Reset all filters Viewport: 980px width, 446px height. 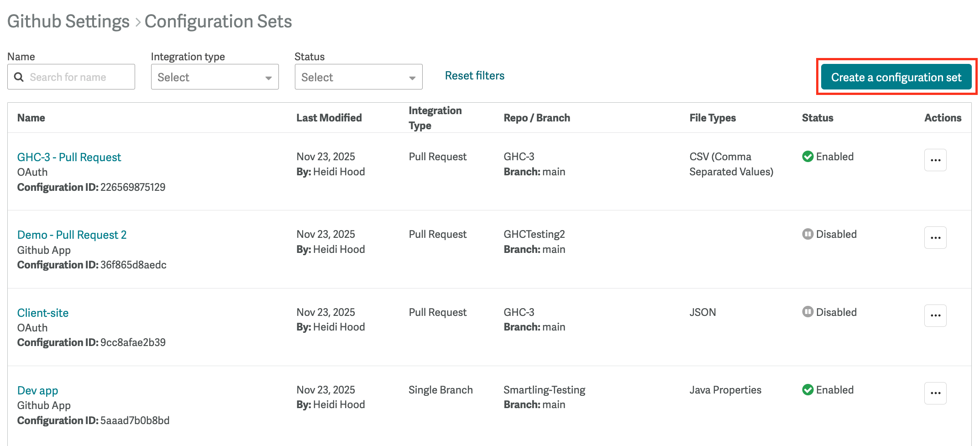pyautogui.click(x=474, y=76)
